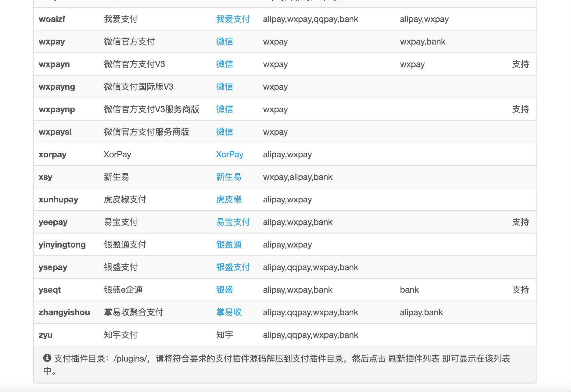Click the yinyingtong plugin name
Viewport: 571px width, 392px height.
point(62,245)
